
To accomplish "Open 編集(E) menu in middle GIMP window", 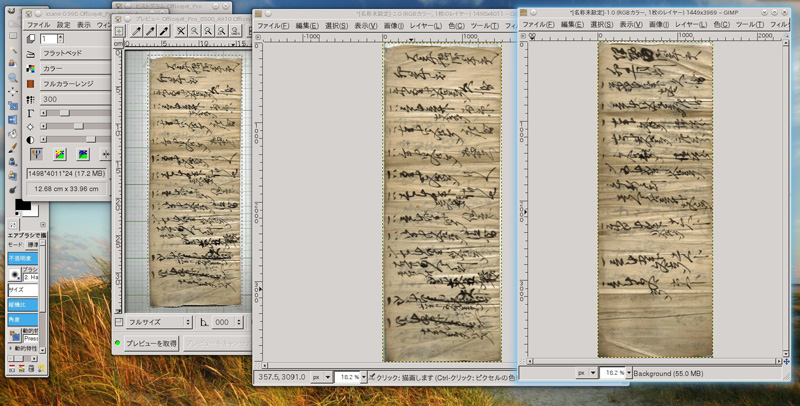I will 307,26.
